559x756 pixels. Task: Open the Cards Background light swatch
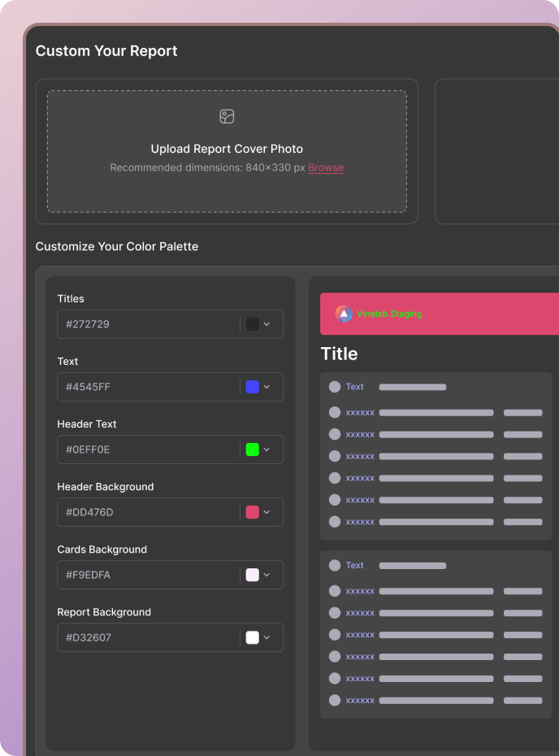point(253,575)
